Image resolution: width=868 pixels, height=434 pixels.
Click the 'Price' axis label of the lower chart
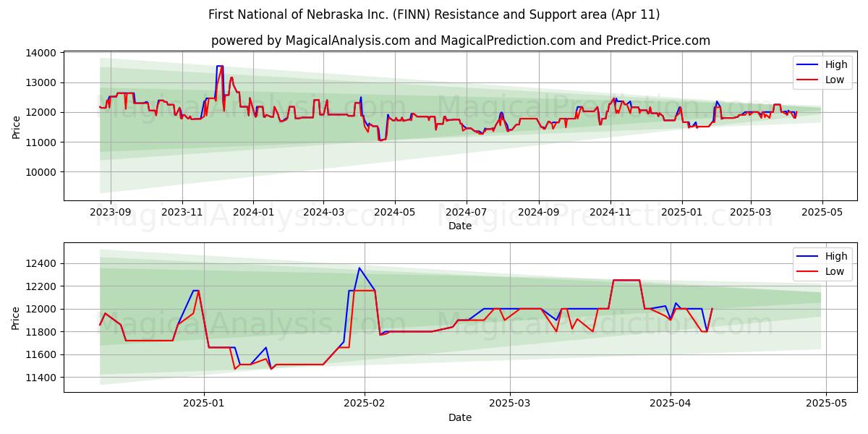[x=17, y=318]
